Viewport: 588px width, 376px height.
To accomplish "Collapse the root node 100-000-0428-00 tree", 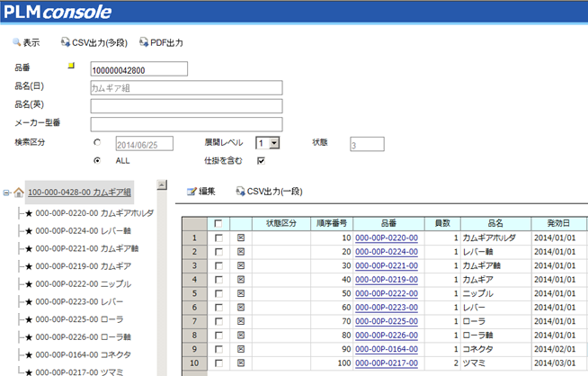I will [x=6, y=192].
